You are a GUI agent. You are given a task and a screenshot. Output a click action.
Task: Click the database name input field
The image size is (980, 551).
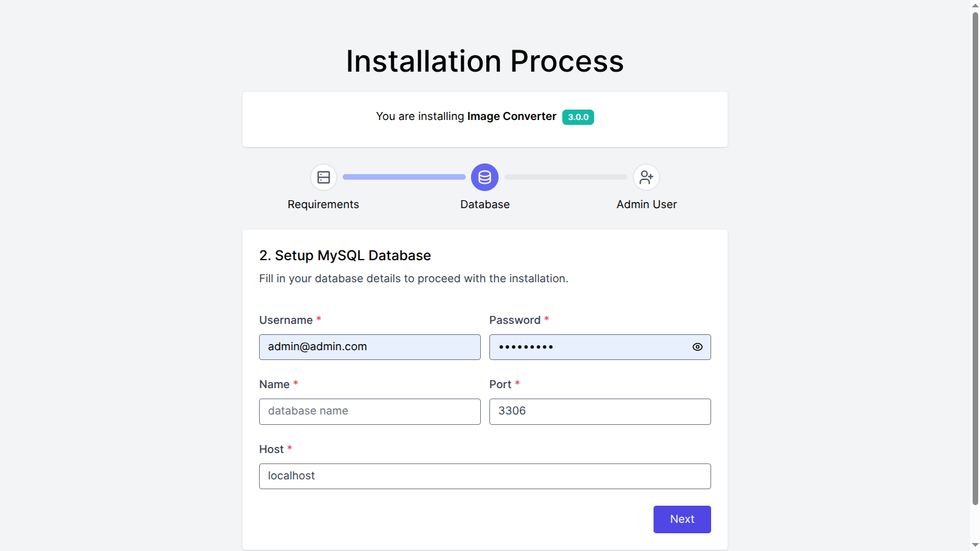click(x=369, y=411)
